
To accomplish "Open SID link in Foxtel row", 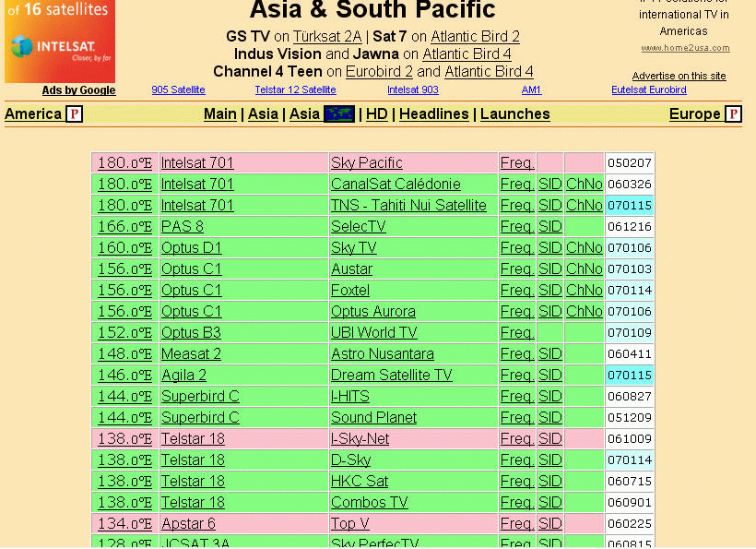I will click(x=550, y=291).
